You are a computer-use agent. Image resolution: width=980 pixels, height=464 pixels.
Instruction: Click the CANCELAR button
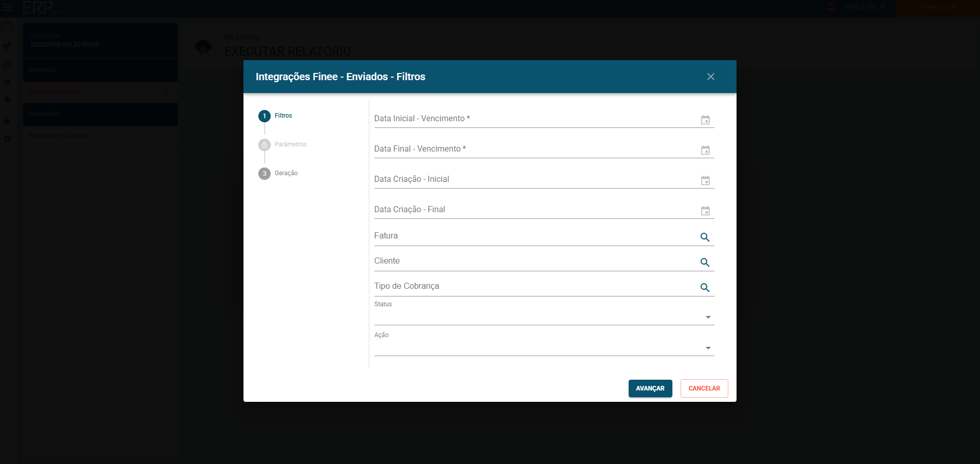(x=704, y=388)
